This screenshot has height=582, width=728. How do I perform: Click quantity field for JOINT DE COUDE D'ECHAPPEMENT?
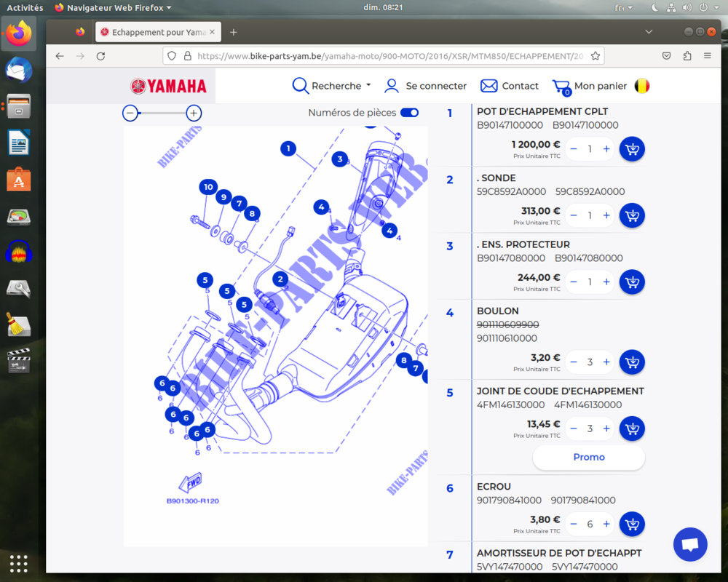pos(590,428)
